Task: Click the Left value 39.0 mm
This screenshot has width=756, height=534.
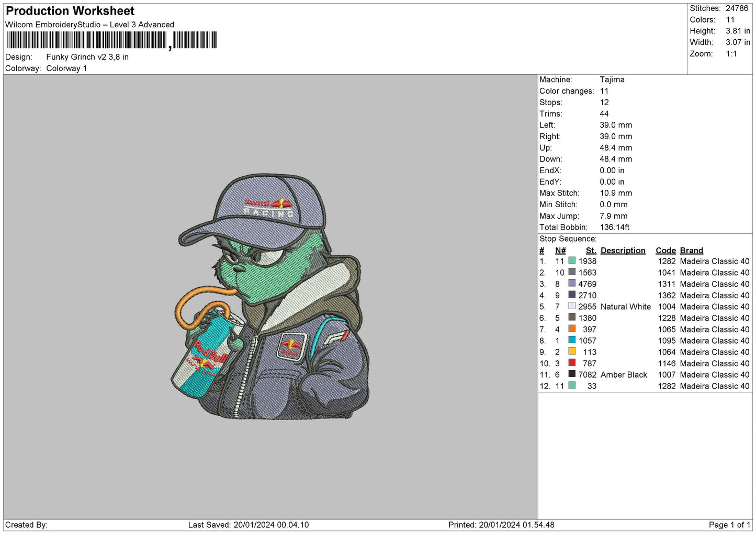Action: point(616,125)
